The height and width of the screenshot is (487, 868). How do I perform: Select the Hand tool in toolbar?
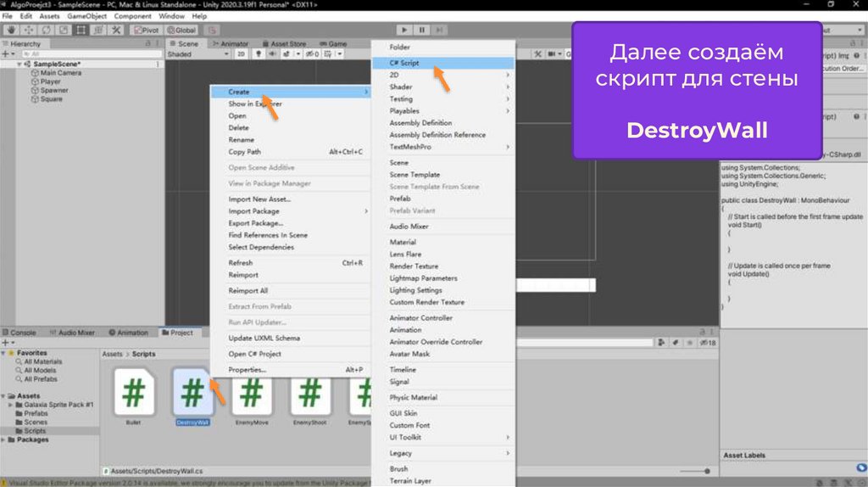[x=11, y=30]
